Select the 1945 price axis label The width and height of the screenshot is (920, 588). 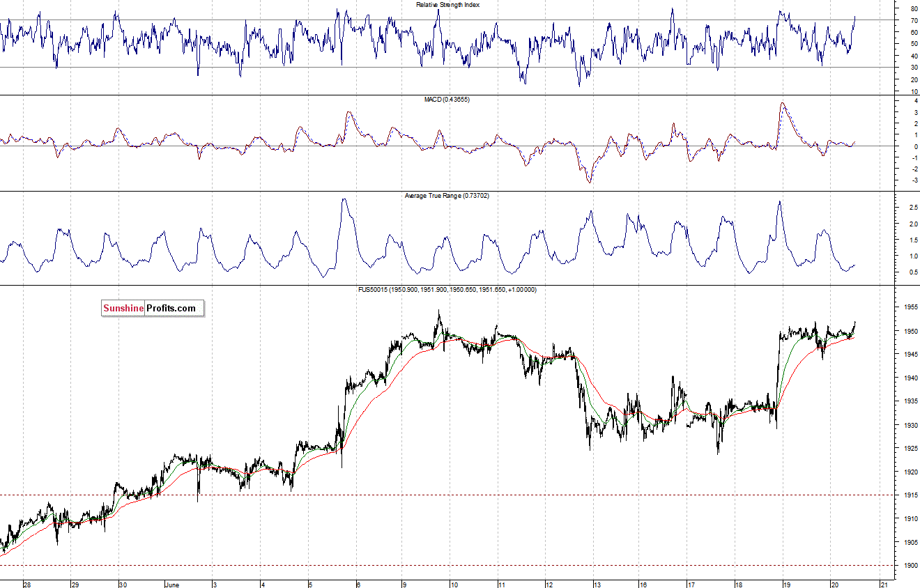[x=910, y=355]
